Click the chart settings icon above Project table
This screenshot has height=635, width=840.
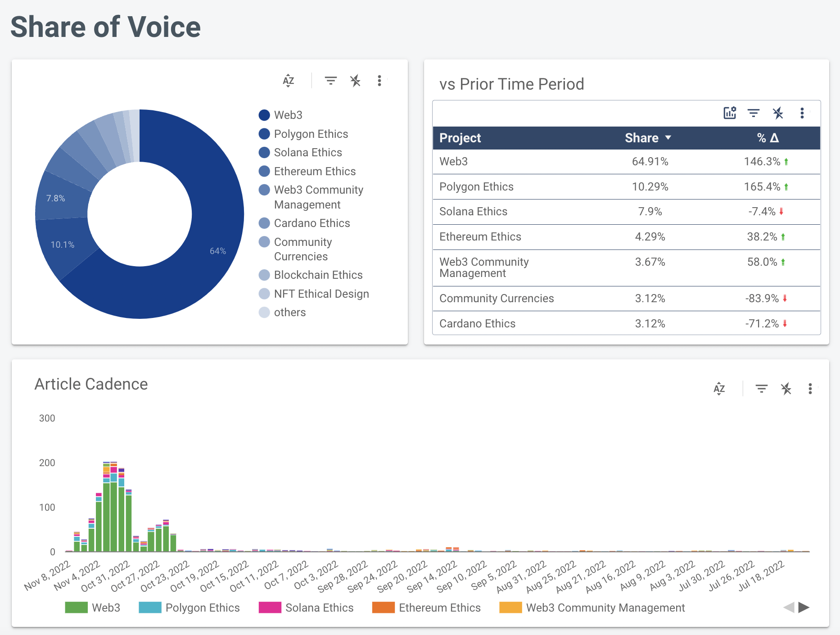(x=730, y=113)
